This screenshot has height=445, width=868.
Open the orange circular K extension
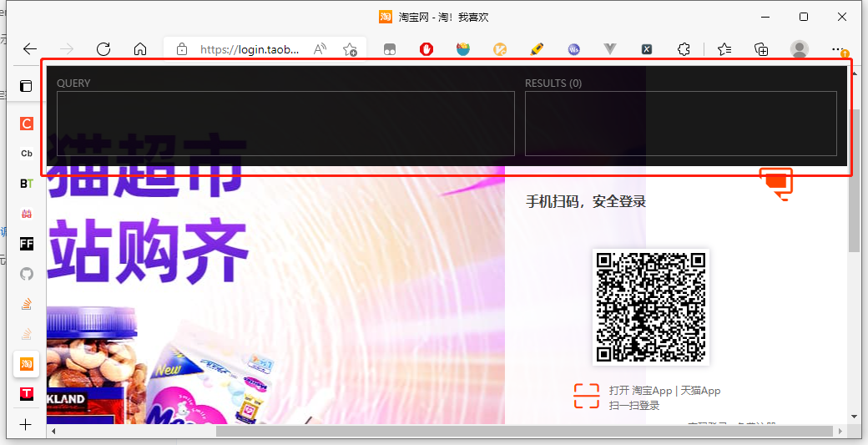tap(500, 50)
